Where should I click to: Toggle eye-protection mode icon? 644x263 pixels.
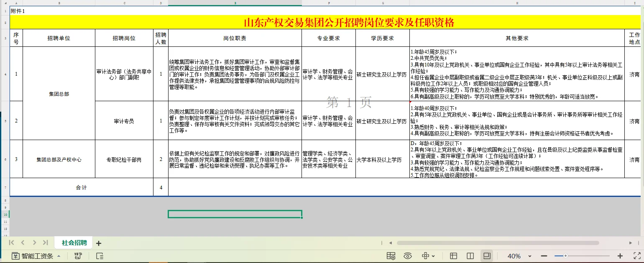click(x=408, y=256)
